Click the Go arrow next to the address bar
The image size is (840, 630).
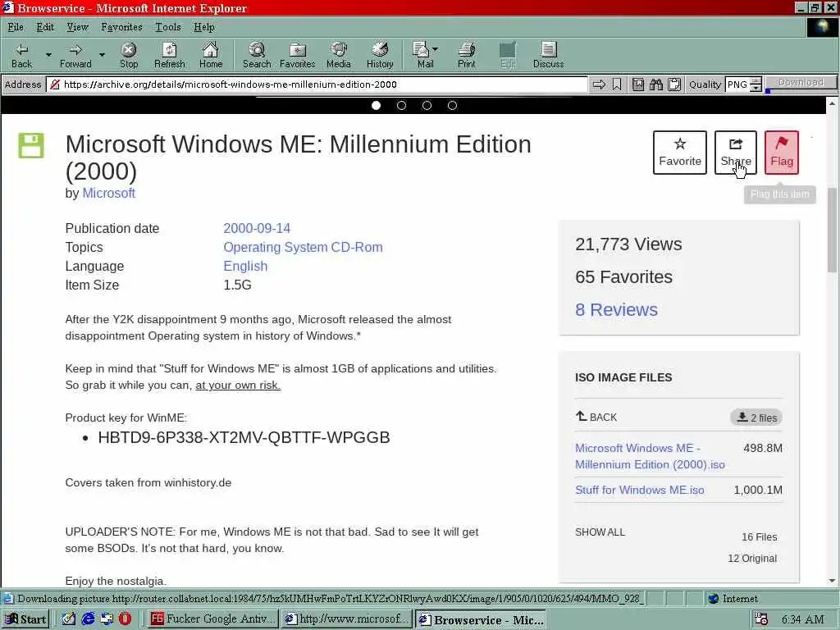[x=599, y=84]
